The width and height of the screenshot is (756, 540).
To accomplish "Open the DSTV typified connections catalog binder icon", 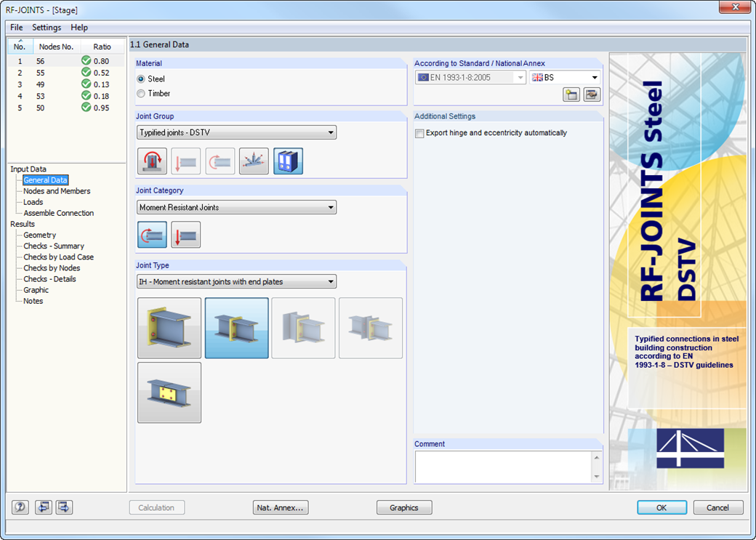I will (x=288, y=161).
